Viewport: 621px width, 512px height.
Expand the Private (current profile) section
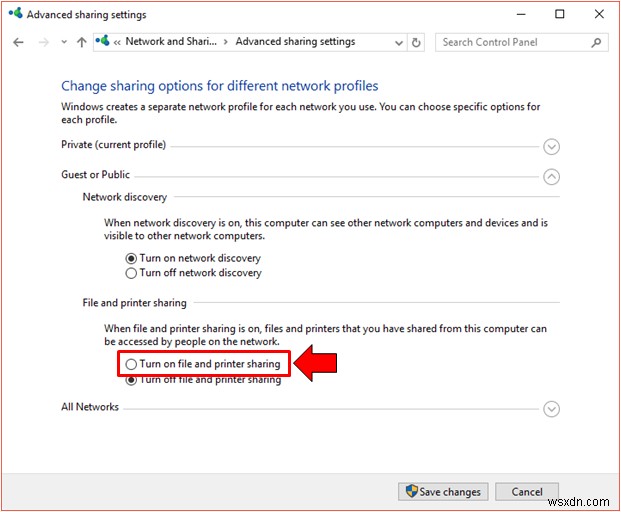pos(551,147)
